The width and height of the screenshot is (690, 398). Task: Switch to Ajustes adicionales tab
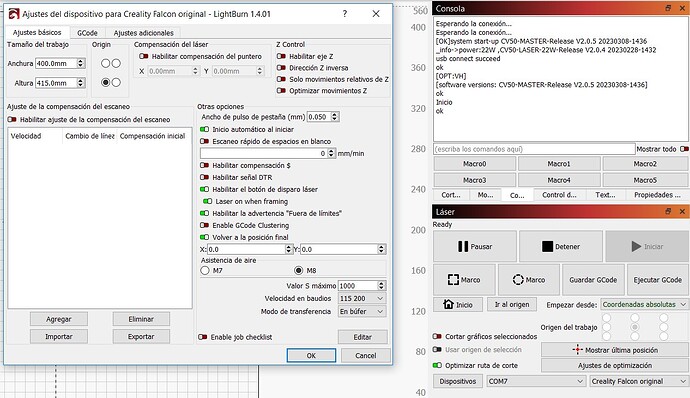pyautogui.click(x=143, y=33)
